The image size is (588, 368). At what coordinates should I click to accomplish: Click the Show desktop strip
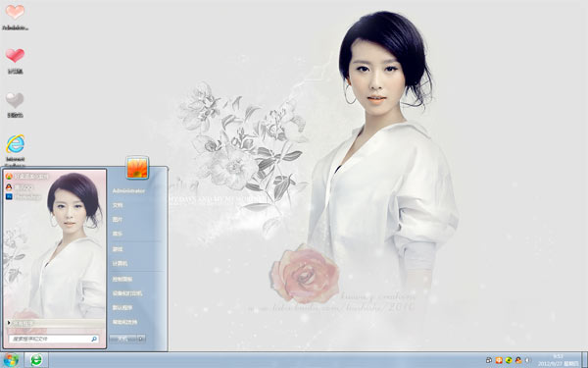[x=585, y=360]
